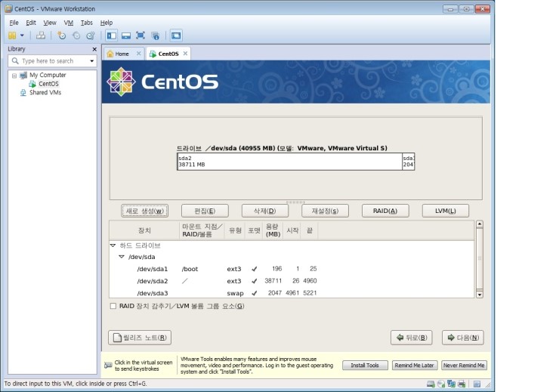
Task: Open the Library search dropdown arrow
Action: click(92, 61)
